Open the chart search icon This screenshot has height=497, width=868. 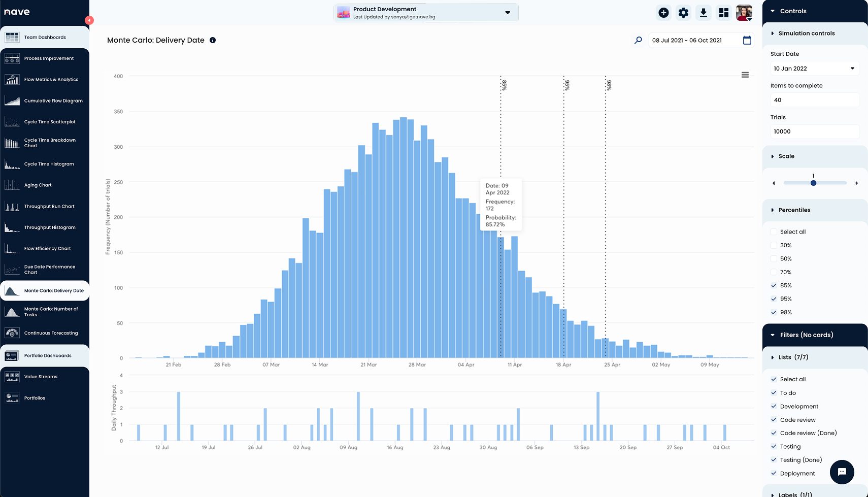[x=638, y=40]
